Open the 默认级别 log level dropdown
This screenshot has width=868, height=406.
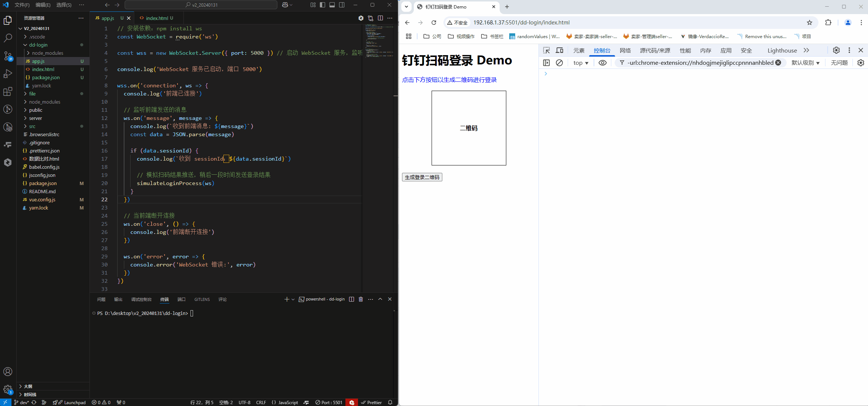tap(805, 63)
